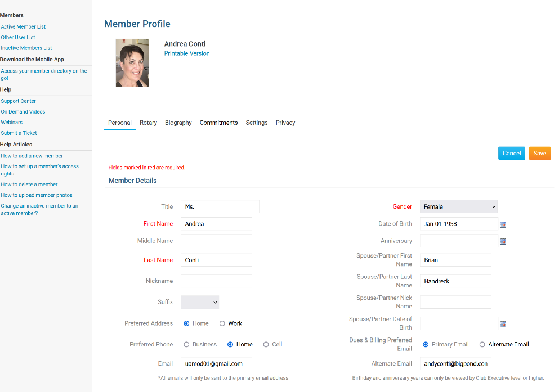
Task: Go to the Privacy tab
Action: [285, 123]
